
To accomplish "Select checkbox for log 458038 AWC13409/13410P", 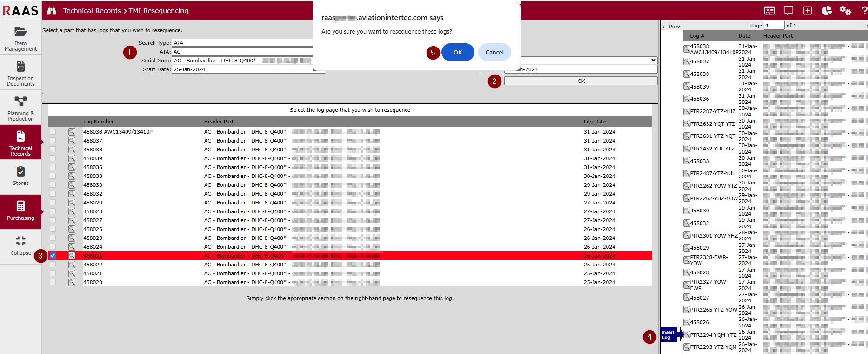I will pos(53,132).
